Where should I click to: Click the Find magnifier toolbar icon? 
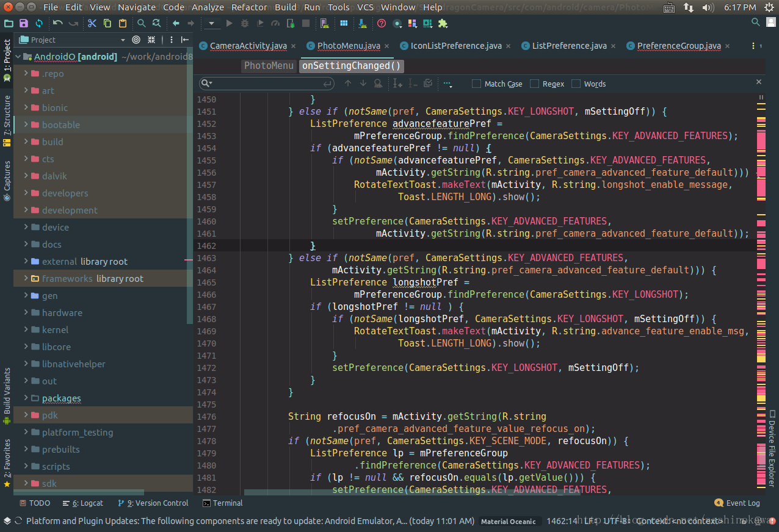(x=142, y=23)
